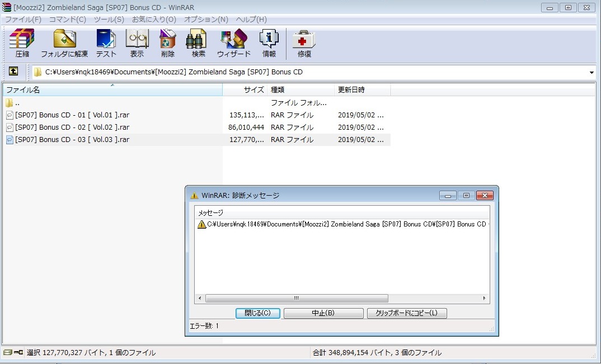Click the file icon of Vol.02 rar

coord(10,127)
